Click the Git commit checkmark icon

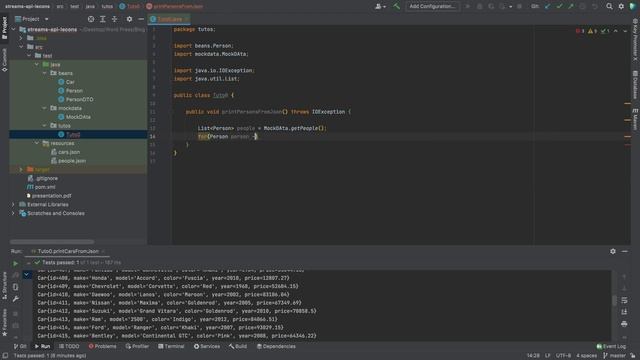tap(559, 6)
